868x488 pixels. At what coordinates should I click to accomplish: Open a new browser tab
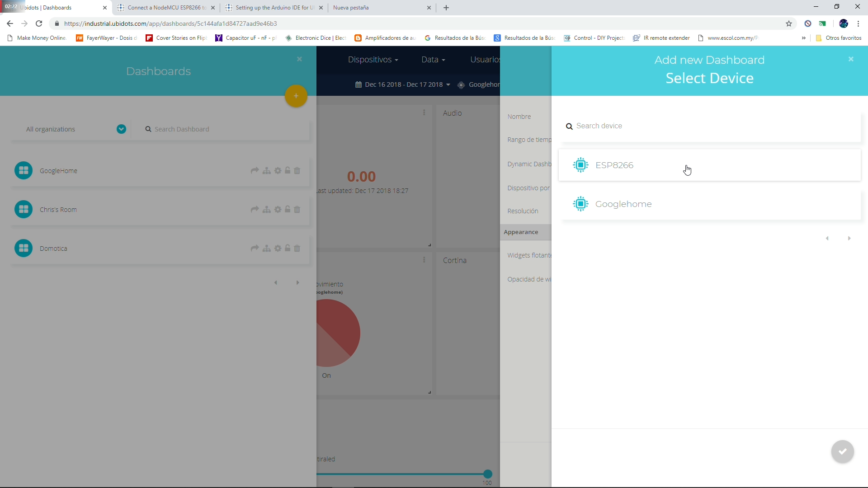(446, 8)
